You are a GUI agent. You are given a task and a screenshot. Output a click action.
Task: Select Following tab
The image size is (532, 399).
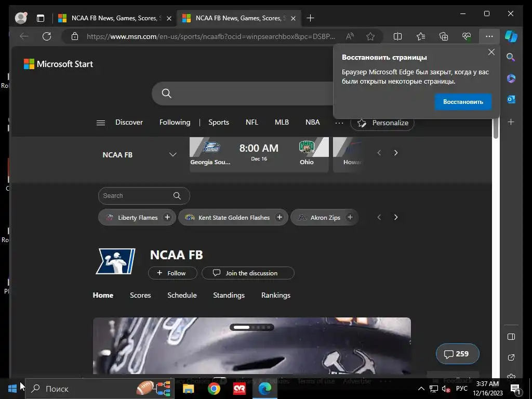[175, 122]
